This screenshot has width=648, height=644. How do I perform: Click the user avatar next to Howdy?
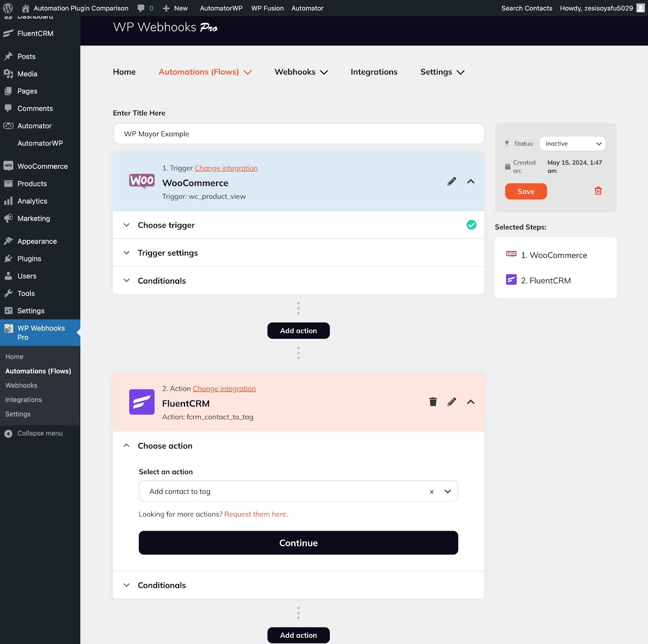[x=641, y=8]
